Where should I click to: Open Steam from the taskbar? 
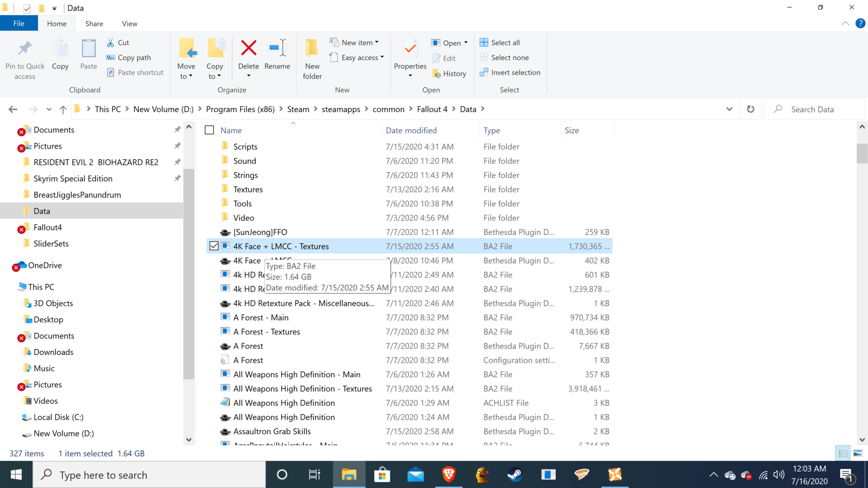click(x=515, y=474)
